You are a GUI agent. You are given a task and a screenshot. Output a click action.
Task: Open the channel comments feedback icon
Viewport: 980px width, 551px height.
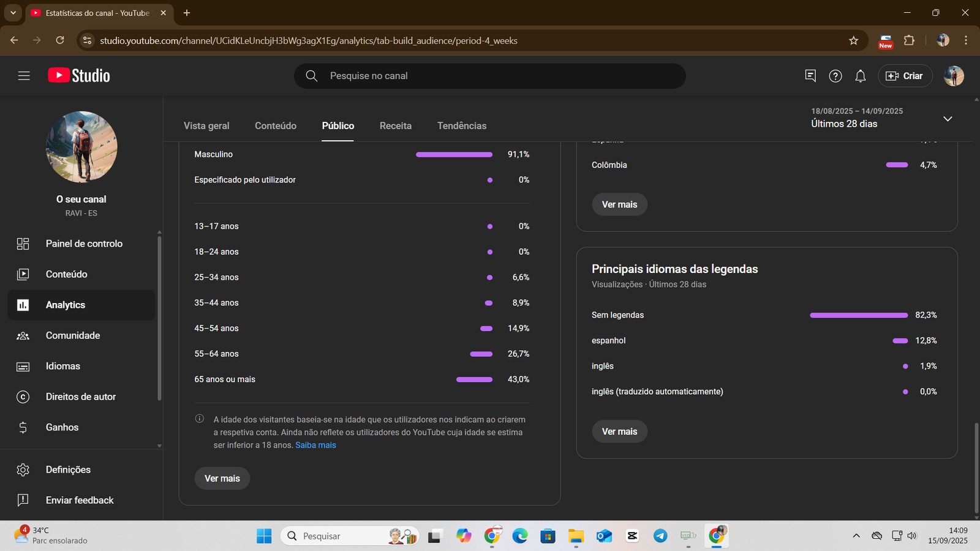[810, 76]
